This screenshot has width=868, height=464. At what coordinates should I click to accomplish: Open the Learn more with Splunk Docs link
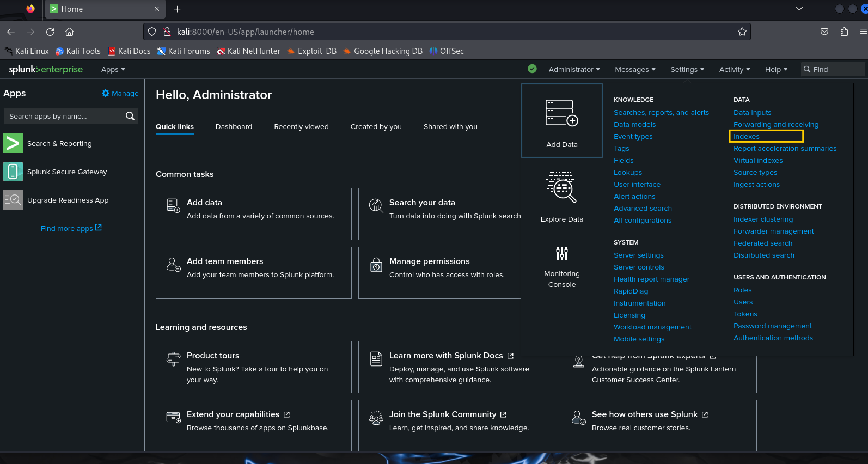pyautogui.click(x=451, y=355)
